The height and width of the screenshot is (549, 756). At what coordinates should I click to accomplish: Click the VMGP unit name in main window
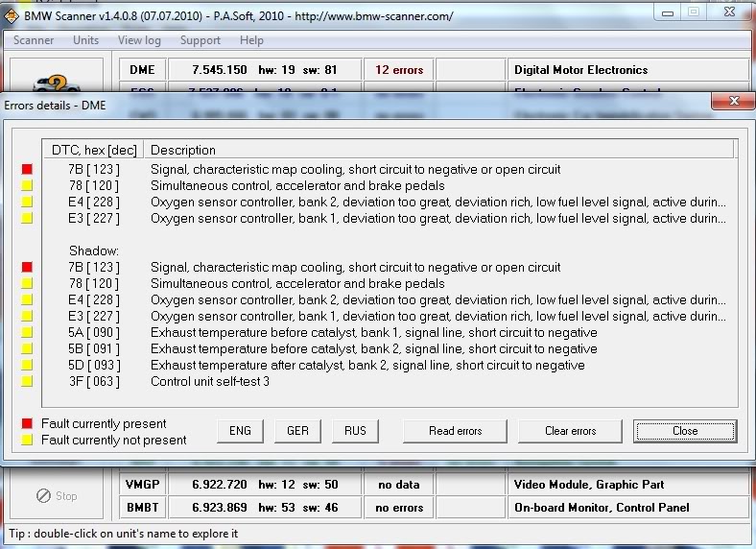pos(142,485)
